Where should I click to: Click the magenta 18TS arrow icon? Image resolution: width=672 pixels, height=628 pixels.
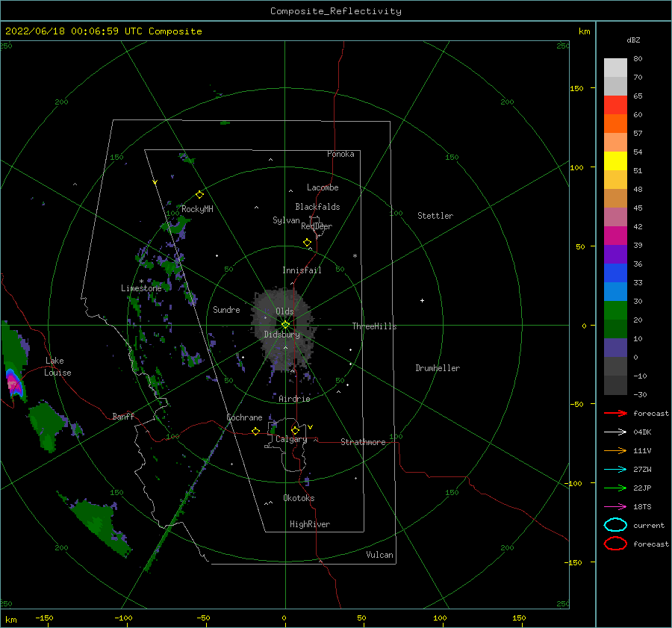(x=615, y=507)
